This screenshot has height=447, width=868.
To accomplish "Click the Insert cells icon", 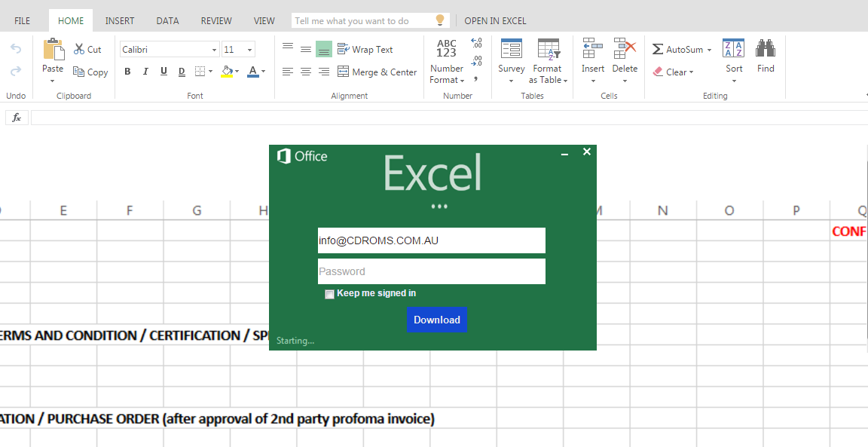I will coord(593,49).
